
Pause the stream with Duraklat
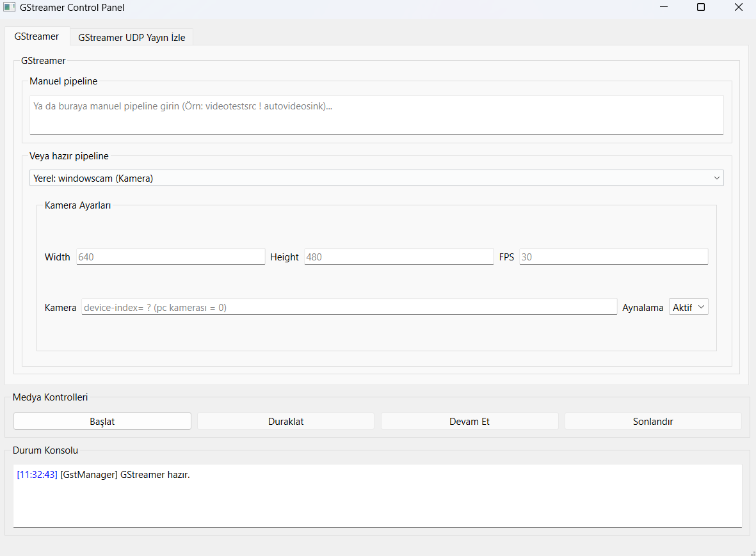click(x=286, y=421)
